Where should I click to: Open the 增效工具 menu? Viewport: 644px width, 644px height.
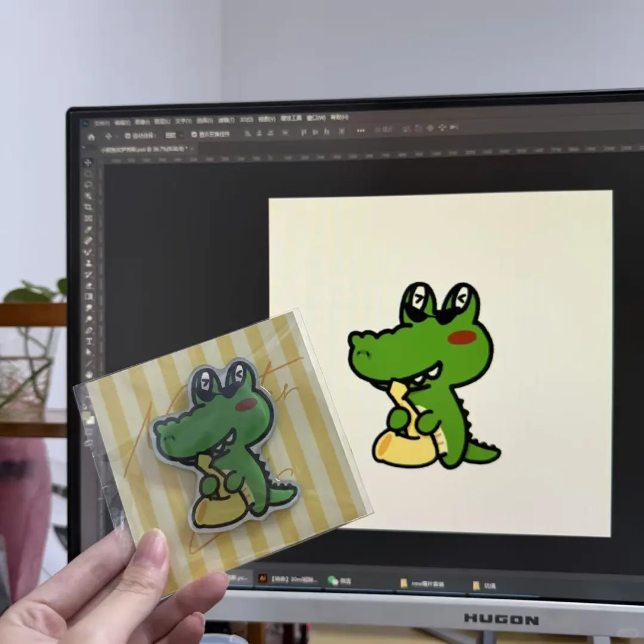[x=291, y=118]
